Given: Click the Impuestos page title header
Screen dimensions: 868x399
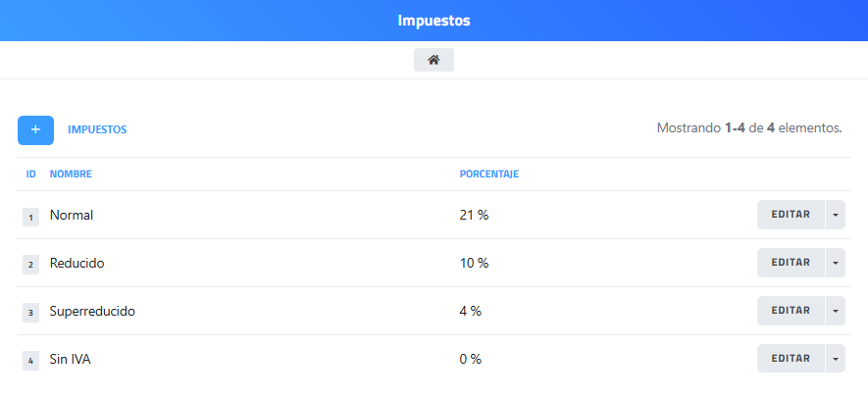Looking at the screenshot, I should [x=434, y=21].
